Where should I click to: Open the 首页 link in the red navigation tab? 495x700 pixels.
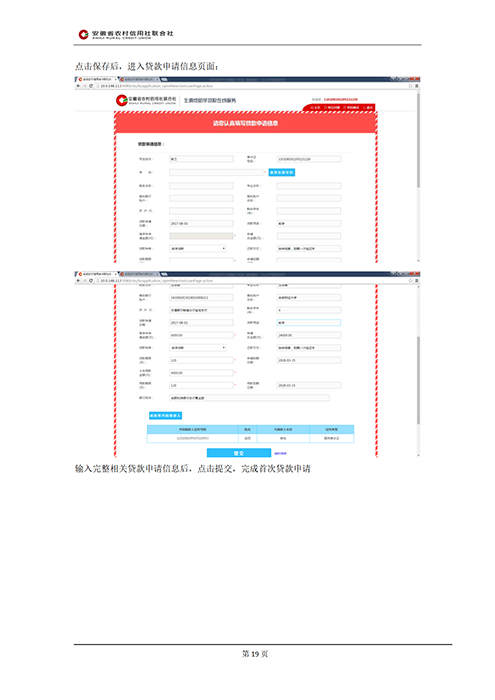coord(316,108)
